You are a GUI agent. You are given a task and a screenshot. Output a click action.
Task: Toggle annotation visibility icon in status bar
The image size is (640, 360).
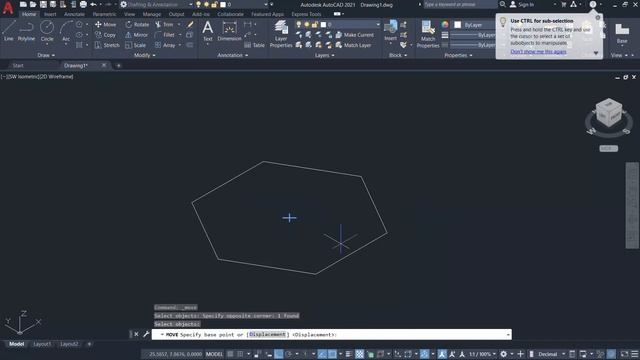[x=442, y=354]
